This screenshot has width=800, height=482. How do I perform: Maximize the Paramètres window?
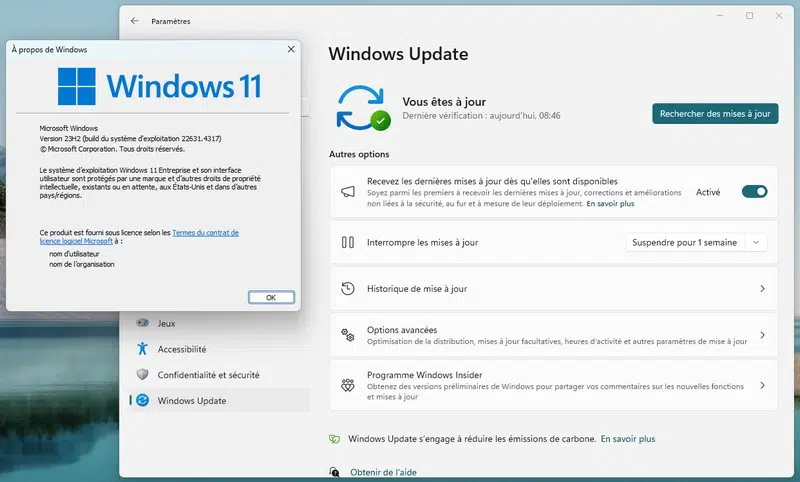click(749, 16)
